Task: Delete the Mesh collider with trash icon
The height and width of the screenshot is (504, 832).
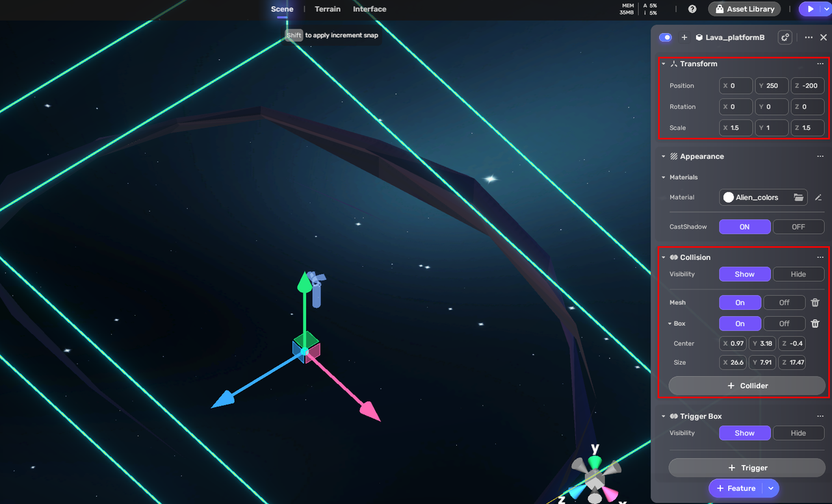Action: pyautogui.click(x=815, y=303)
